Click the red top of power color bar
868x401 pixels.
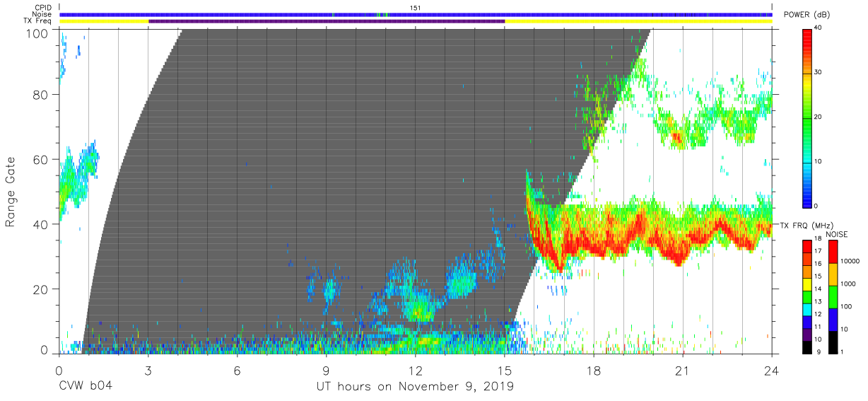[x=807, y=35]
